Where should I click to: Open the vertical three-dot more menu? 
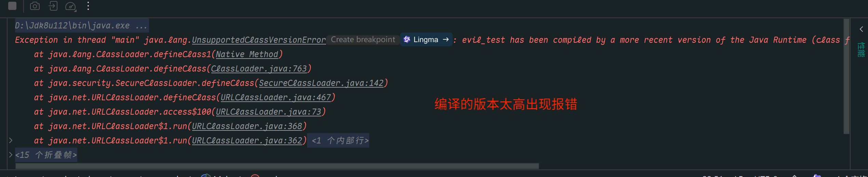pos(88,6)
